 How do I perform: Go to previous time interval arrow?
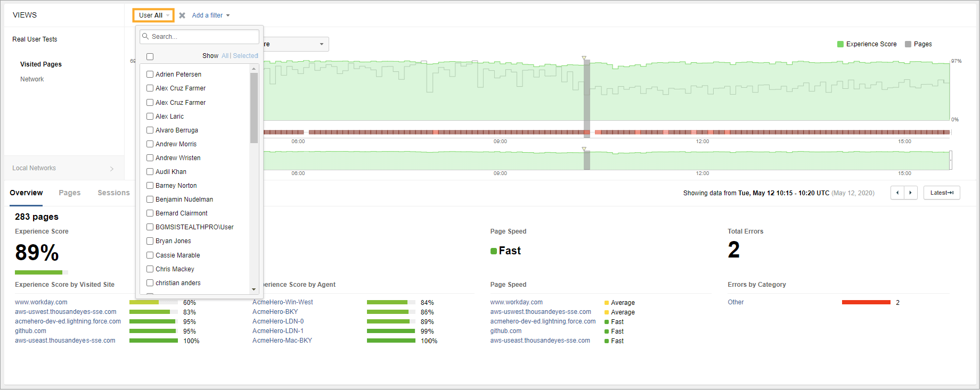pos(897,193)
